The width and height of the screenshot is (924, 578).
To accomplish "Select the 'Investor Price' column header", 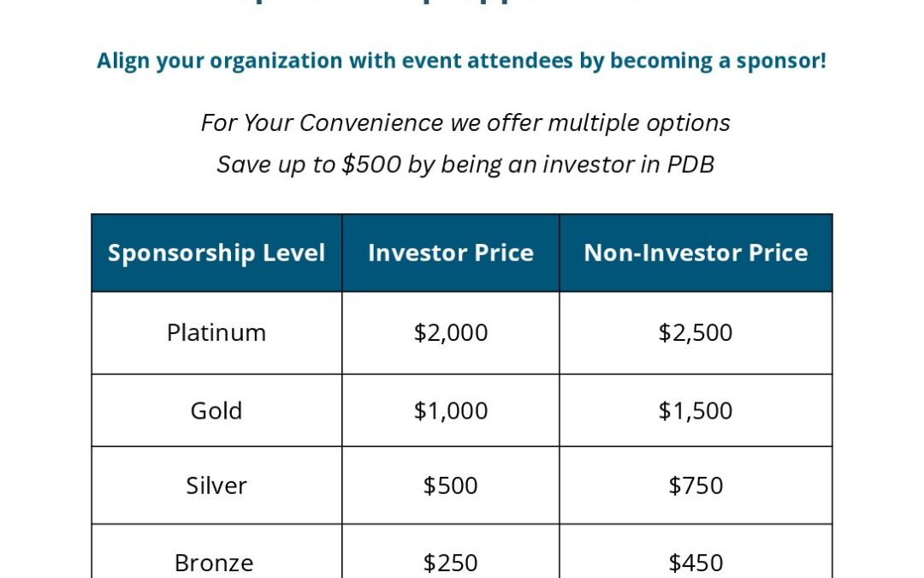I will click(451, 253).
